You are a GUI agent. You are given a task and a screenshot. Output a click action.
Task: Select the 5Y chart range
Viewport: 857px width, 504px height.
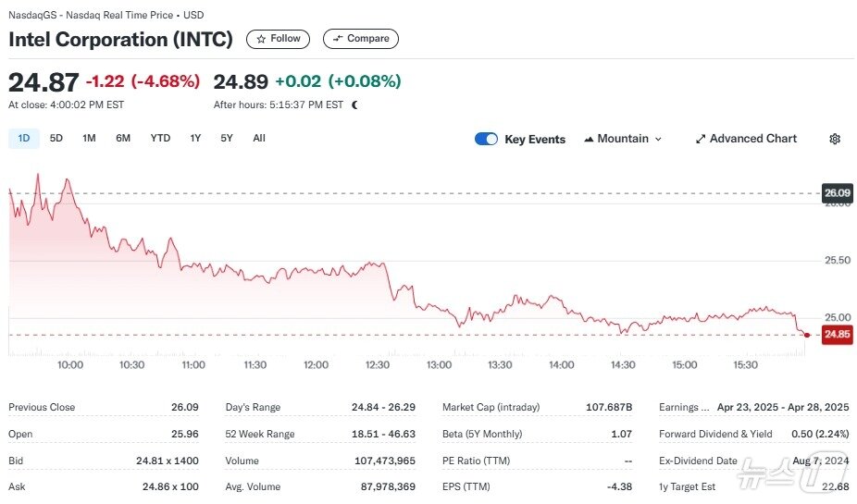227,138
